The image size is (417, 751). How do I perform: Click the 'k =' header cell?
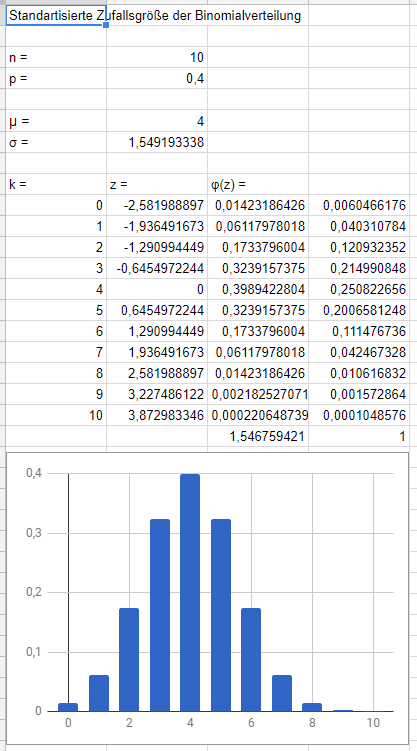pyautogui.click(x=56, y=184)
